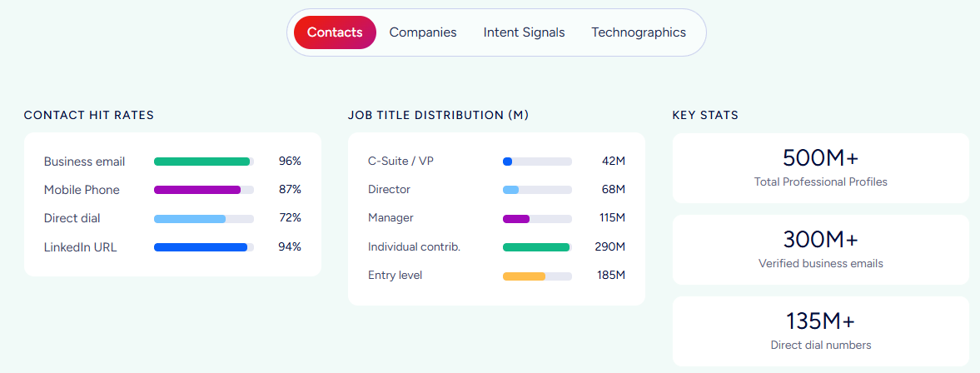Click the Key Stats heading
The width and height of the screenshot is (980, 373).
pyautogui.click(x=705, y=115)
